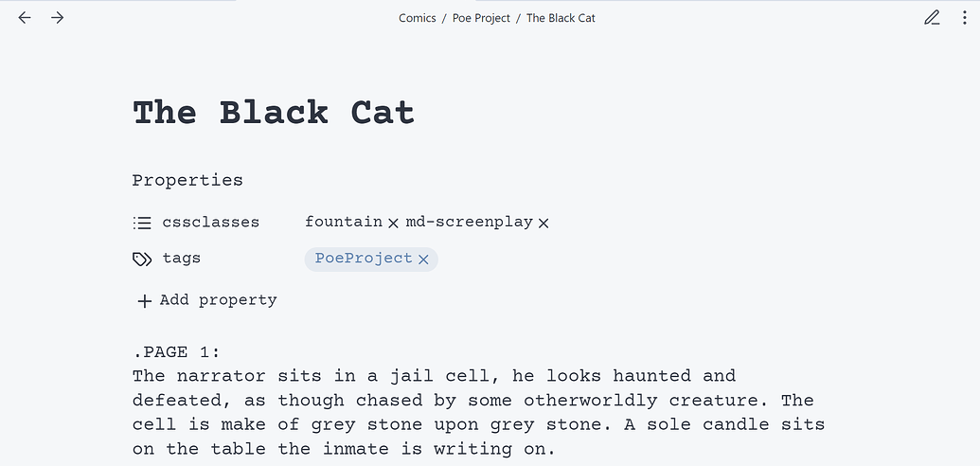The width and height of the screenshot is (980, 466).
Task: Remove the PoeProject tag
Action: point(423,260)
